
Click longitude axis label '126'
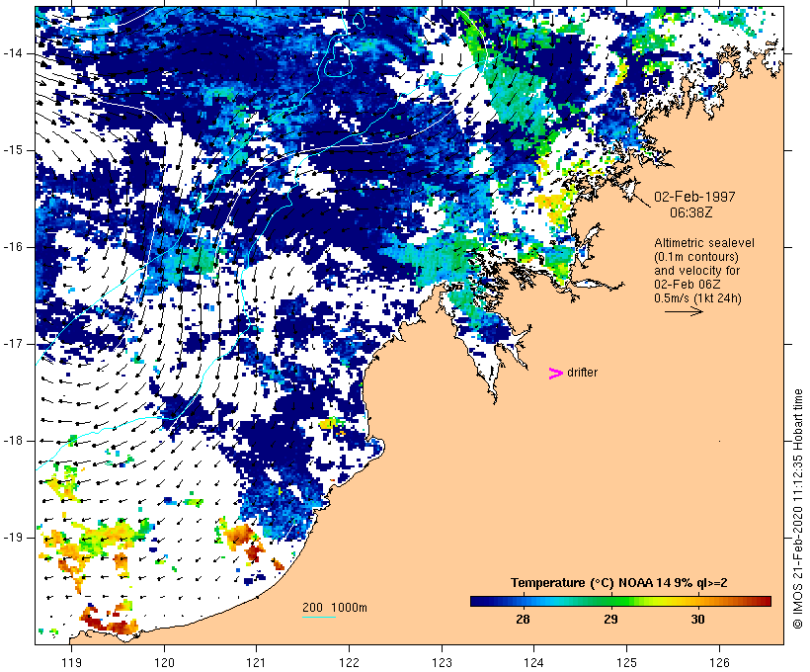pos(719,662)
